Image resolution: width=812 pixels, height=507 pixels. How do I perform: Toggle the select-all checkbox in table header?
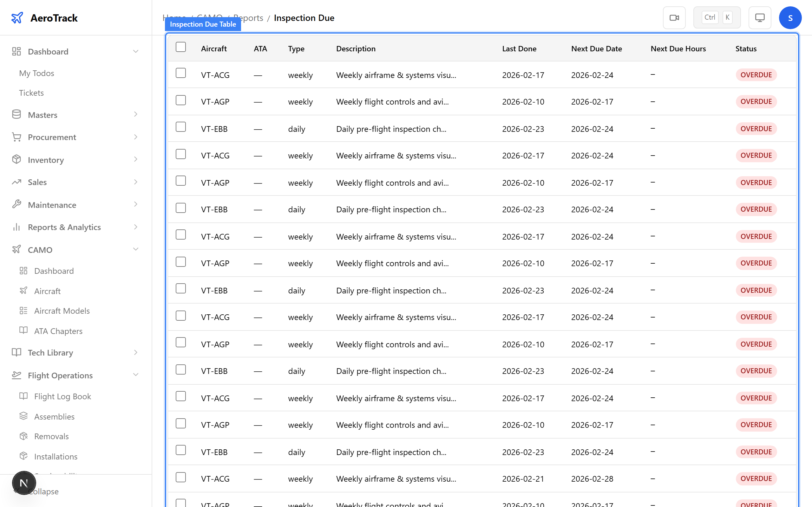181,47
